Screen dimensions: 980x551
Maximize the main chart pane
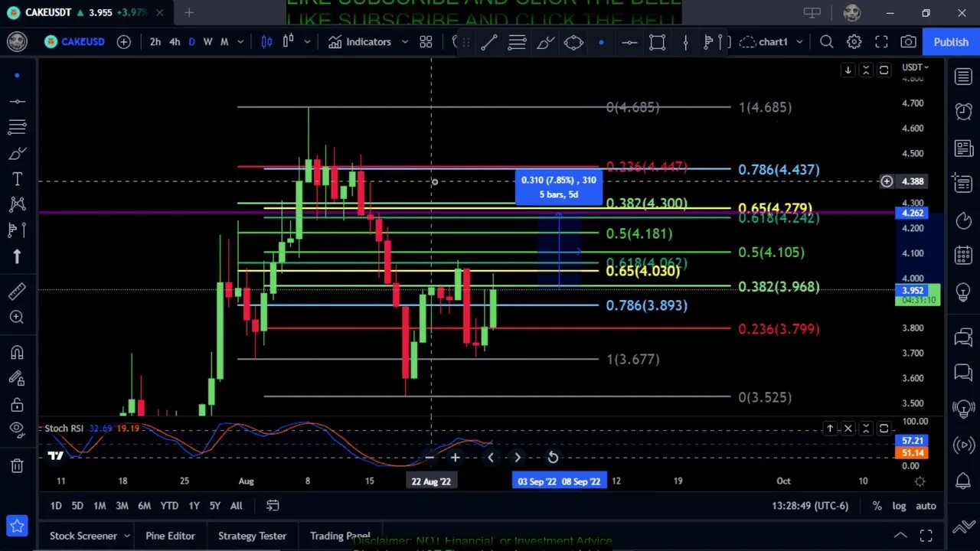click(x=884, y=70)
